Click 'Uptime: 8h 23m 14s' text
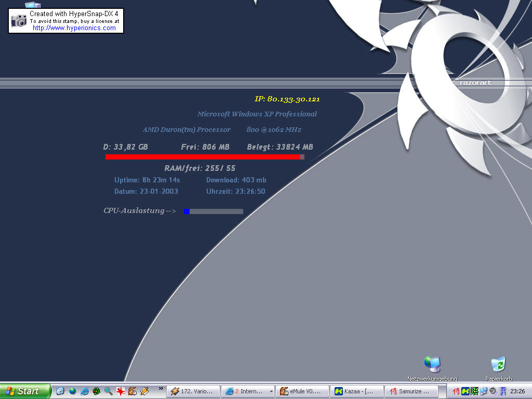Viewport: 532px width, 399px height. (x=147, y=180)
